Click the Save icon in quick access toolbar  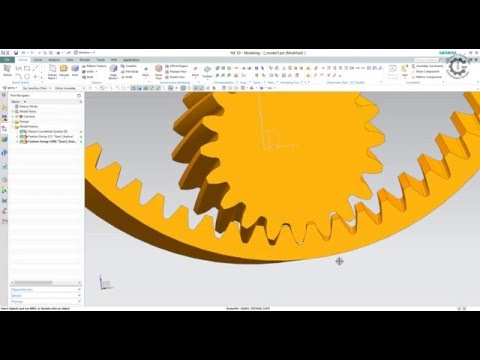[x=16, y=53]
